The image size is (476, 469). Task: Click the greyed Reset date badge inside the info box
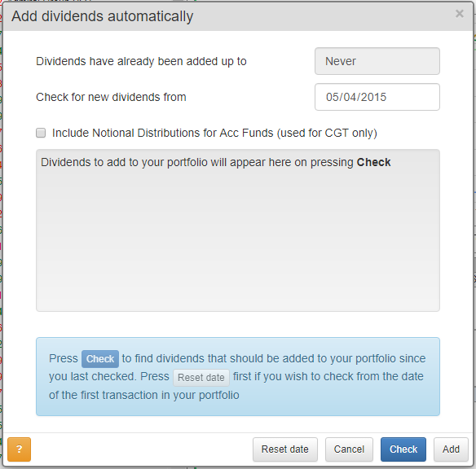tap(201, 378)
